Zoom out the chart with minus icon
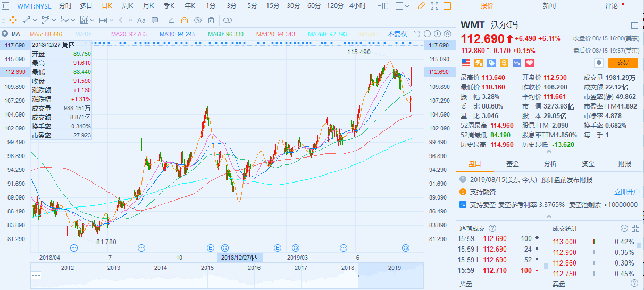The width and height of the screenshot is (644, 290). [427, 34]
